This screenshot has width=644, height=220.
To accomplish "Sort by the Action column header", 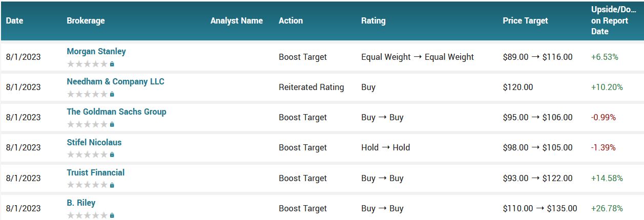I will pyautogui.click(x=290, y=21).
